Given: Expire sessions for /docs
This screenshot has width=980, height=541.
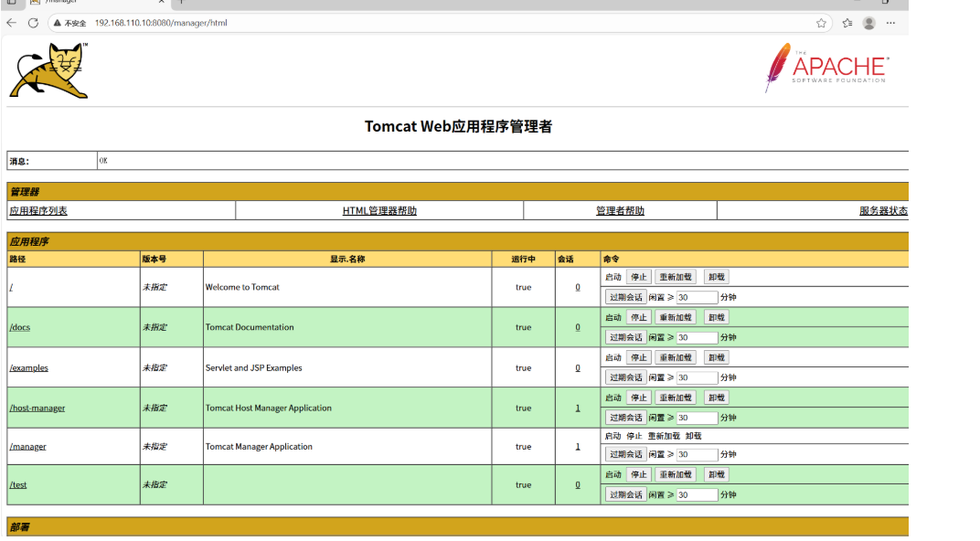Looking at the screenshot, I should coord(625,337).
